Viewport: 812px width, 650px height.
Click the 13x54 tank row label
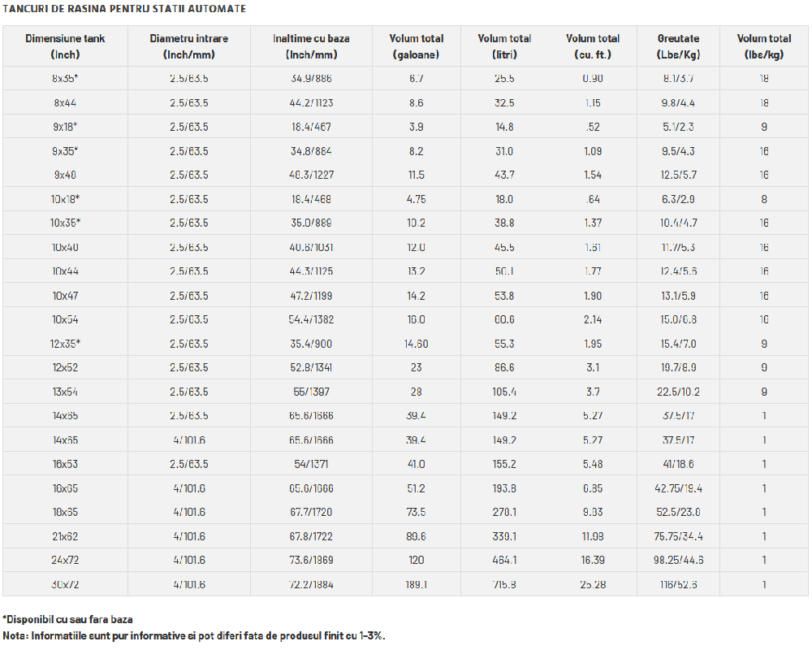pyautogui.click(x=65, y=392)
